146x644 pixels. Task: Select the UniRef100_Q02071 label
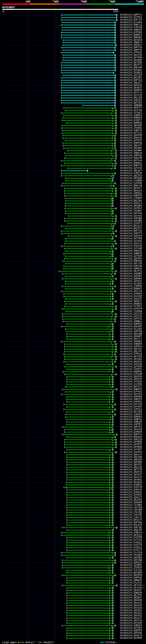(131, 244)
